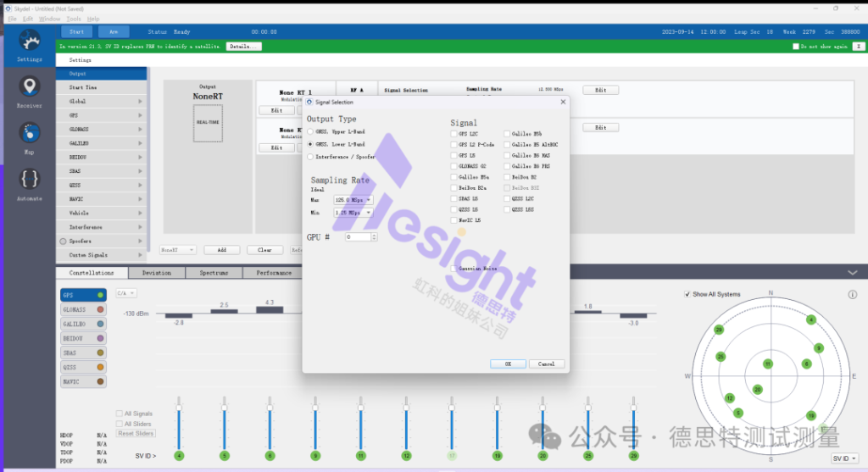Collapse the bottom panel with the chevron

(853, 273)
